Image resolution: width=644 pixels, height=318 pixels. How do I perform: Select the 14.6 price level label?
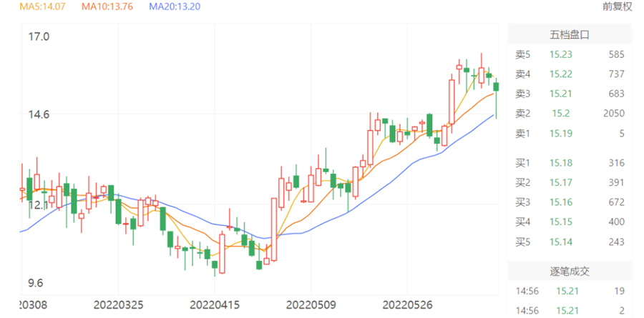point(38,114)
